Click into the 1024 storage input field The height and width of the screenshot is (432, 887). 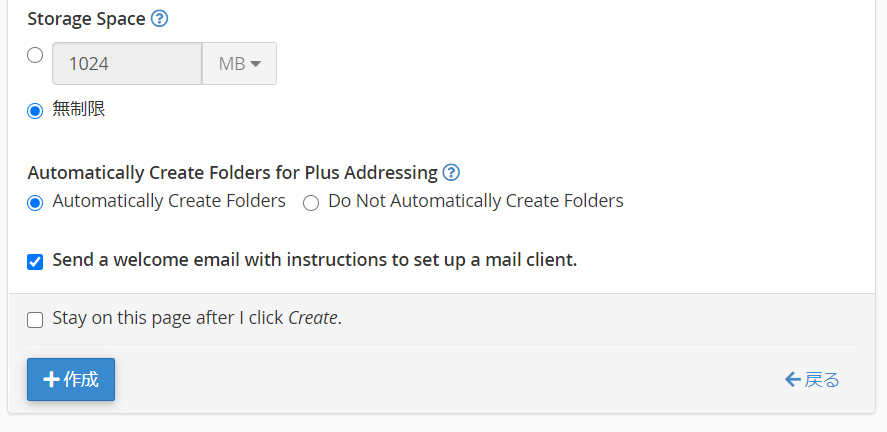(127, 63)
